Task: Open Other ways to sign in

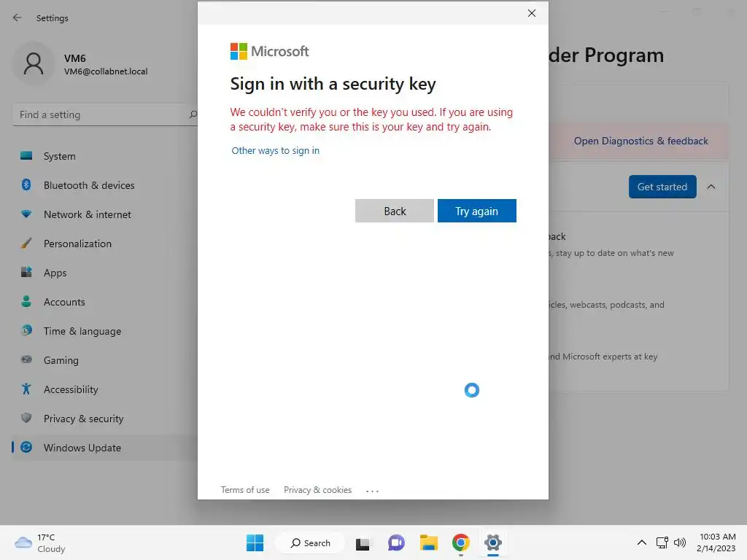Action: point(275,150)
